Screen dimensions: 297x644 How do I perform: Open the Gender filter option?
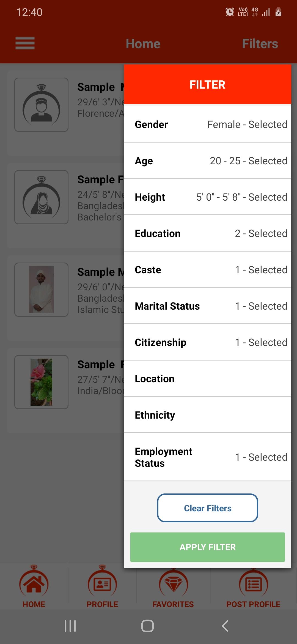[x=208, y=124]
